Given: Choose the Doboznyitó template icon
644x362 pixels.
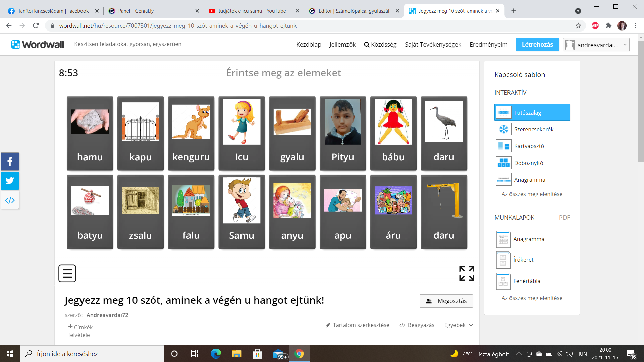Looking at the screenshot, I should pyautogui.click(x=503, y=163).
